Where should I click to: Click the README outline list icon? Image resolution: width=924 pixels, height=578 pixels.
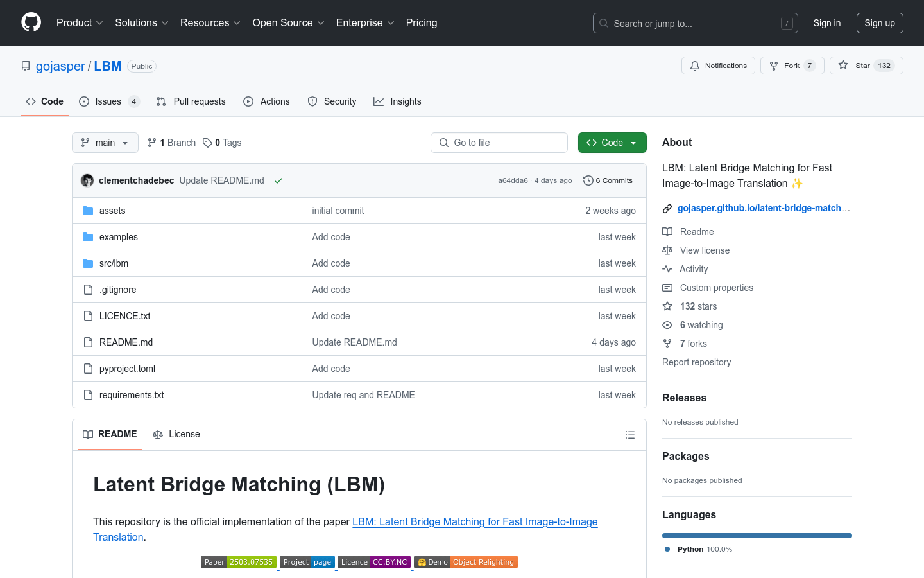tap(629, 435)
